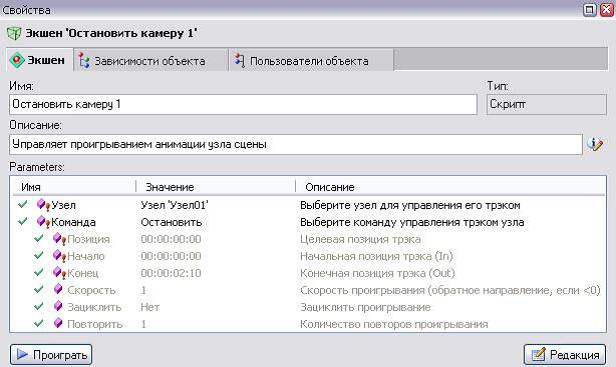Close the Свойства window
The image size is (616, 367).
(x=607, y=10)
